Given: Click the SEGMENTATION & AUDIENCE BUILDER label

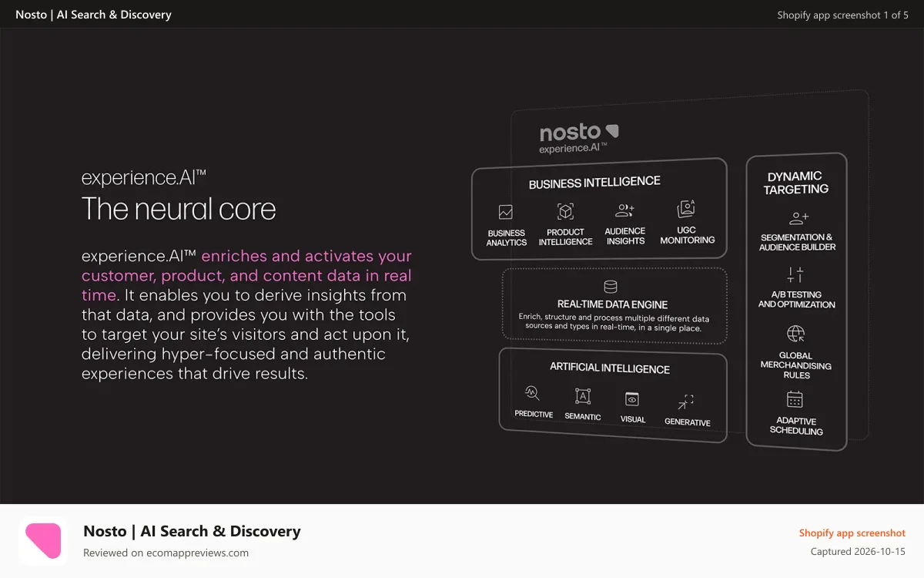Looking at the screenshot, I should click(797, 242).
